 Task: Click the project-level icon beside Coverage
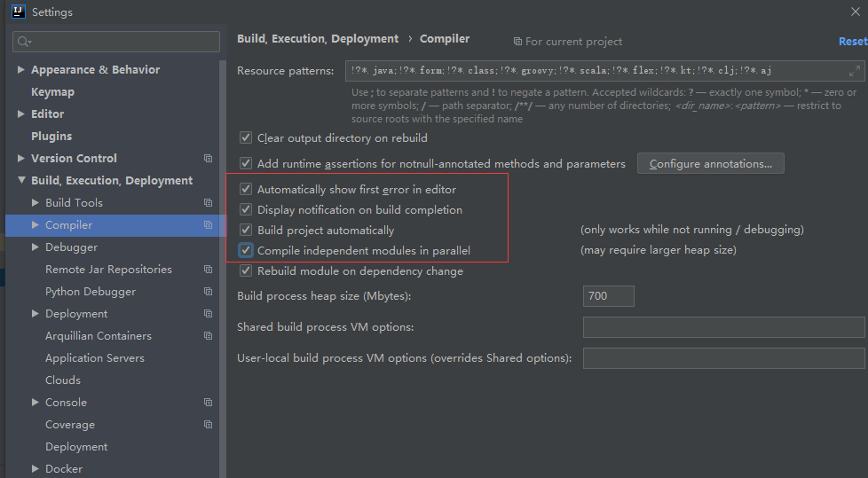pos(209,424)
